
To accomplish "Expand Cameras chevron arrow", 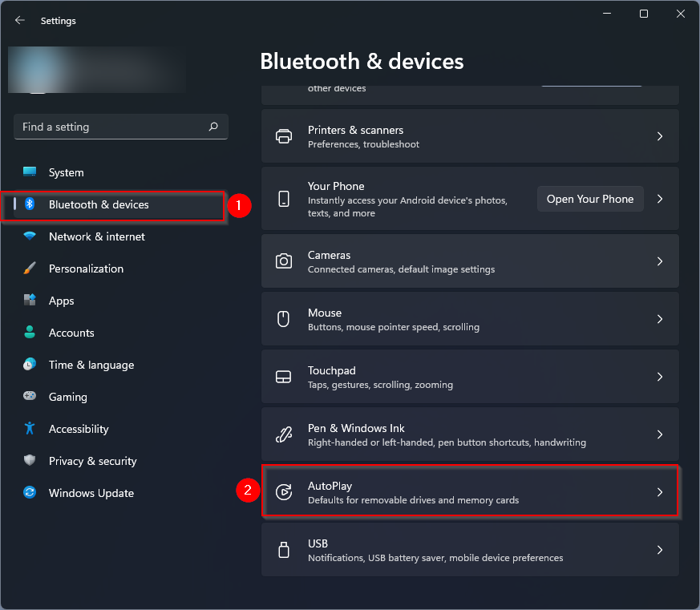I will [660, 261].
